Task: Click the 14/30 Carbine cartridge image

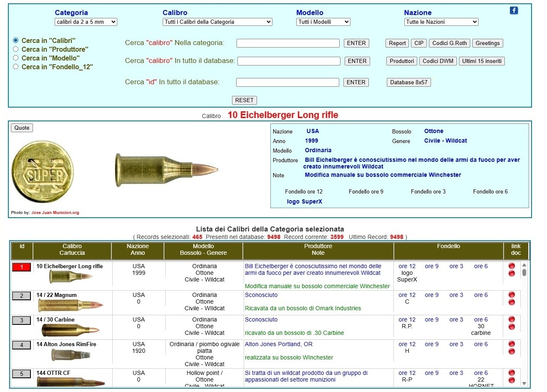Action: pos(70,330)
